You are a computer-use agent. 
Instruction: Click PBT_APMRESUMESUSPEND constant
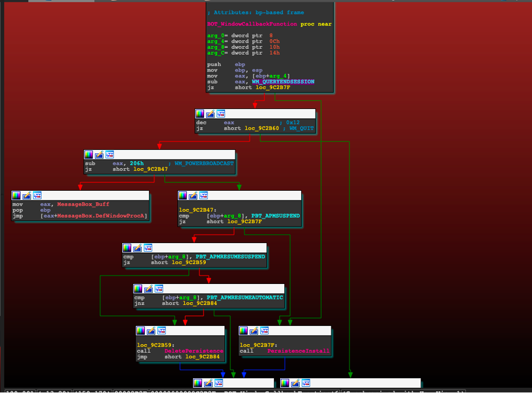click(x=230, y=257)
